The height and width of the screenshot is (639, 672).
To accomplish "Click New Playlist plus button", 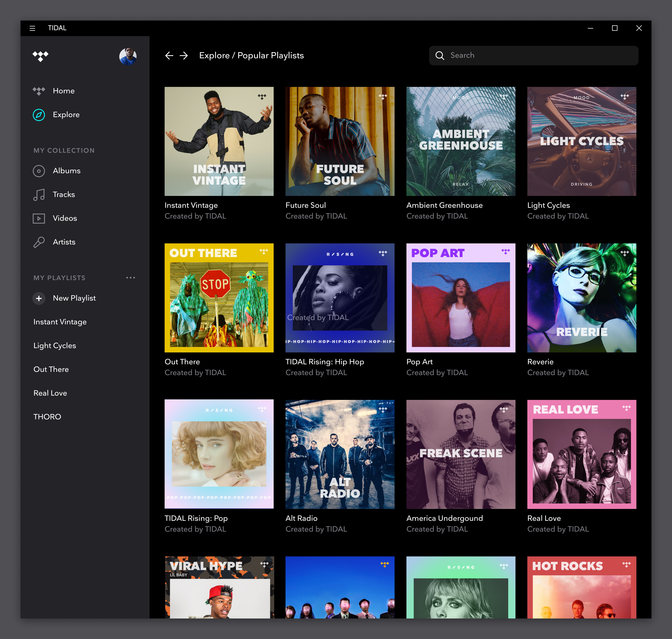I will pos(39,298).
